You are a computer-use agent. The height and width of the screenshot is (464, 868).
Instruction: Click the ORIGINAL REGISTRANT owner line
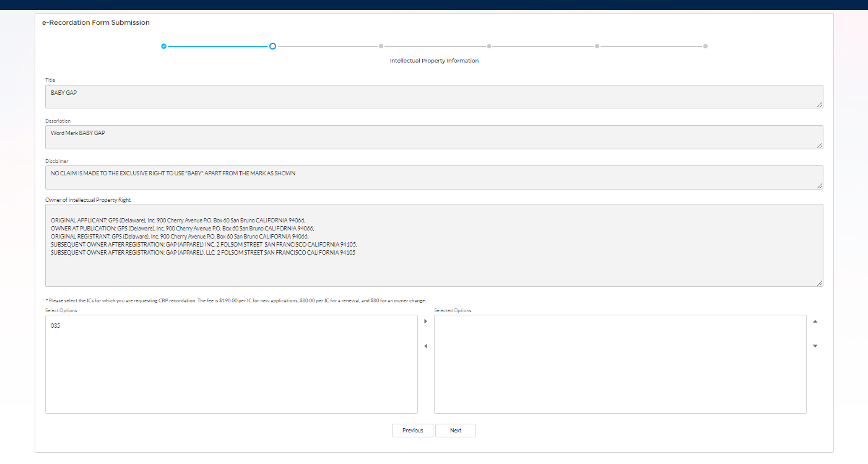pyautogui.click(x=180, y=237)
